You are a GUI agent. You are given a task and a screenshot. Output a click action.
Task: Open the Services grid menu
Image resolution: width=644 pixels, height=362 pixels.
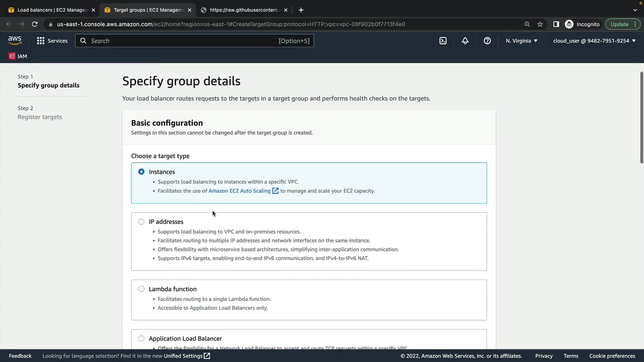click(41, 41)
